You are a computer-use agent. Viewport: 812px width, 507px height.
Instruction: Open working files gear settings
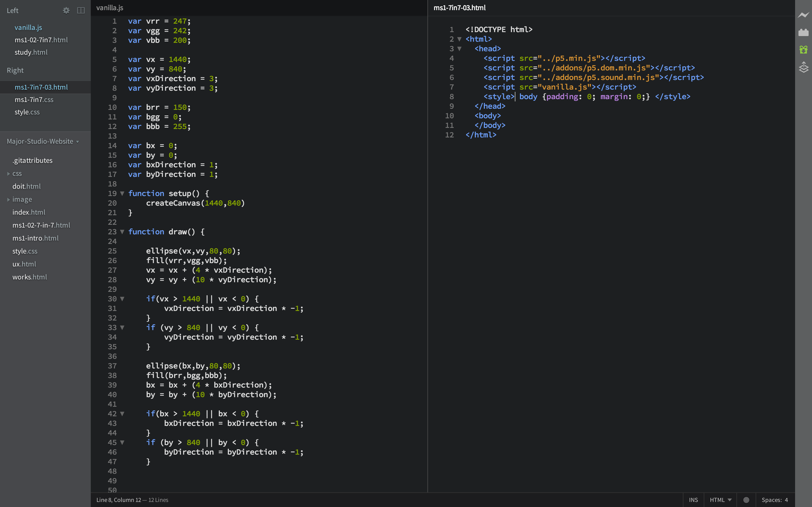click(66, 10)
